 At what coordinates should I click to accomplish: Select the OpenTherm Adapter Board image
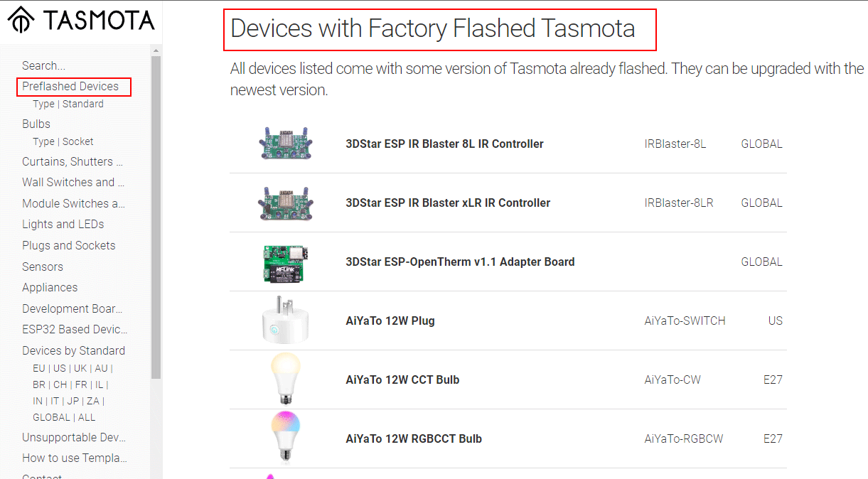[286, 262]
